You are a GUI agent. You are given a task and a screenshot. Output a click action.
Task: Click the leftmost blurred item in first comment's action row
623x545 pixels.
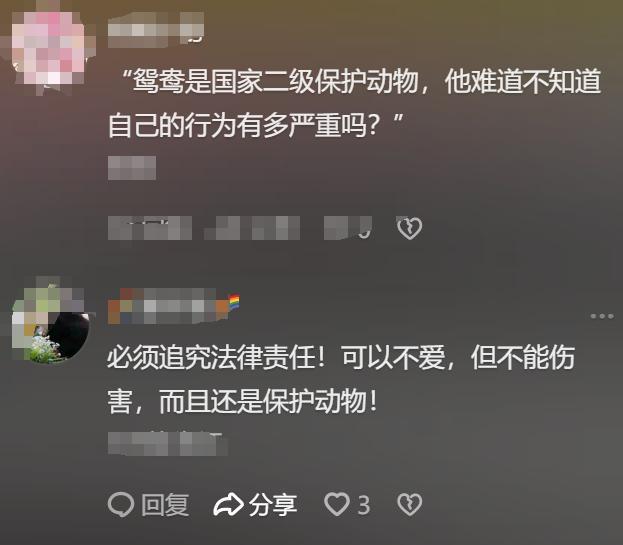(x=150, y=228)
